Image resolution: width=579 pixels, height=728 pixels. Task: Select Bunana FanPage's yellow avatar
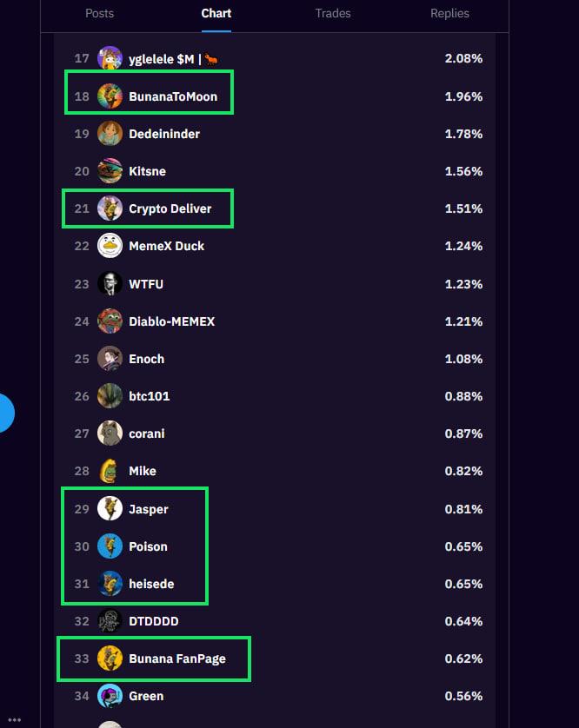(x=110, y=659)
